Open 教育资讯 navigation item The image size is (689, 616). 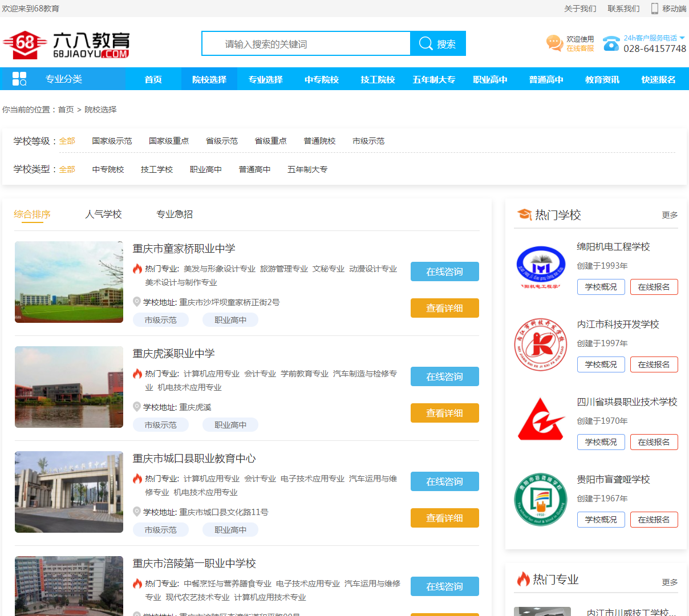[602, 79]
